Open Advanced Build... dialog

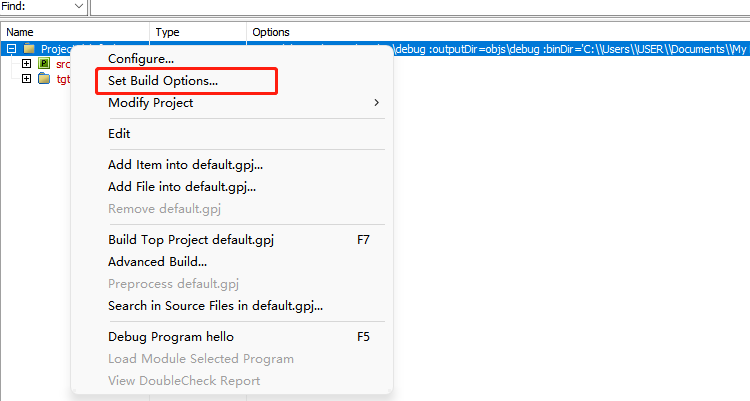tap(157, 262)
